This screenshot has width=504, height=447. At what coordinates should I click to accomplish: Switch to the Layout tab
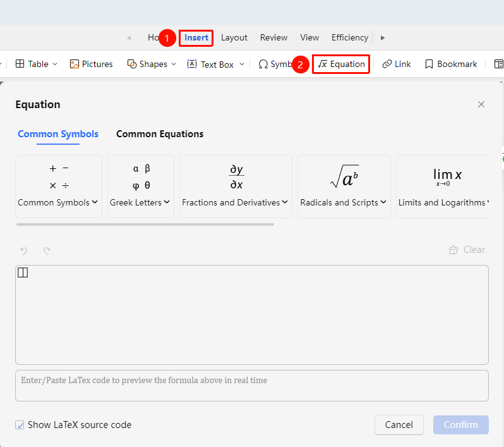point(234,38)
